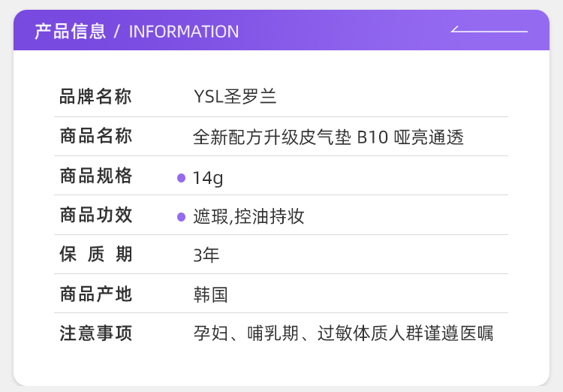The width and height of the screenshot is (563, 392).
Task: Select the 14g specification value
Action: pos(208,178)
